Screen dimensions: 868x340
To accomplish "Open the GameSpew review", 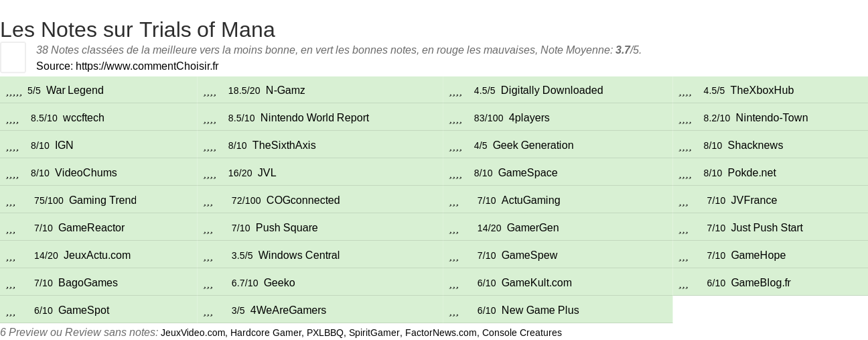I will pos(530,256).
